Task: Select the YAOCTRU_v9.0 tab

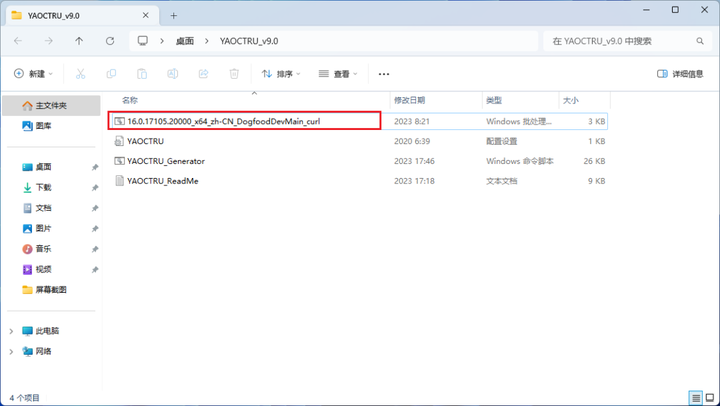Action: (83, 15)
